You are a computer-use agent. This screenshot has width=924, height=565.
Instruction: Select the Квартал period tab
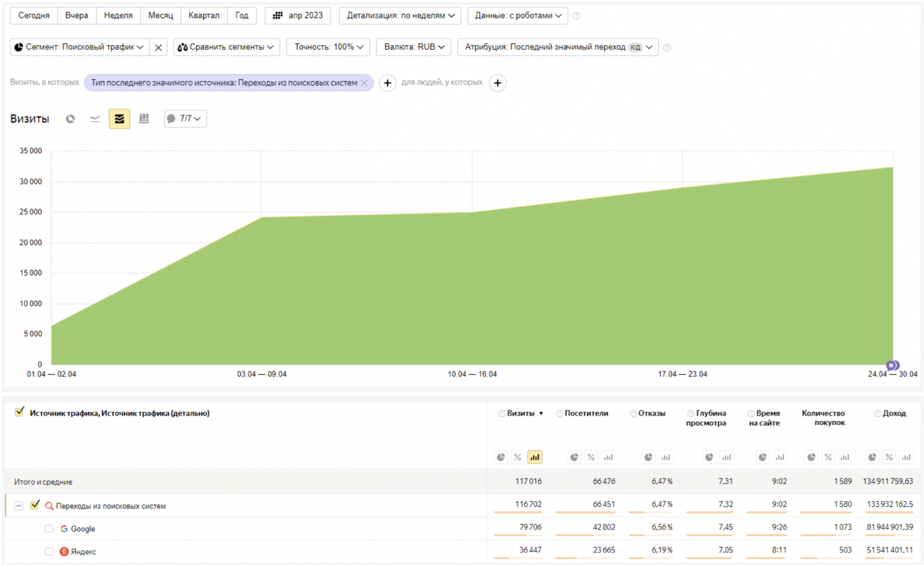203,16
